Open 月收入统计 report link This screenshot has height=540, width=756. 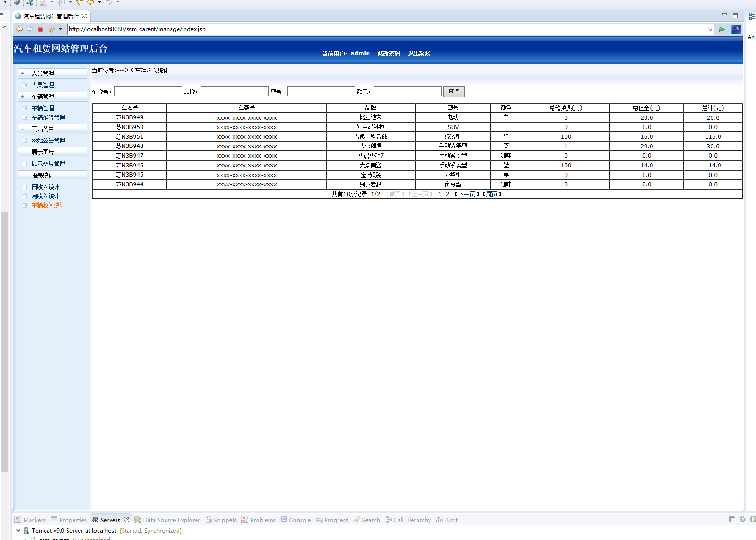click(45, 196)
